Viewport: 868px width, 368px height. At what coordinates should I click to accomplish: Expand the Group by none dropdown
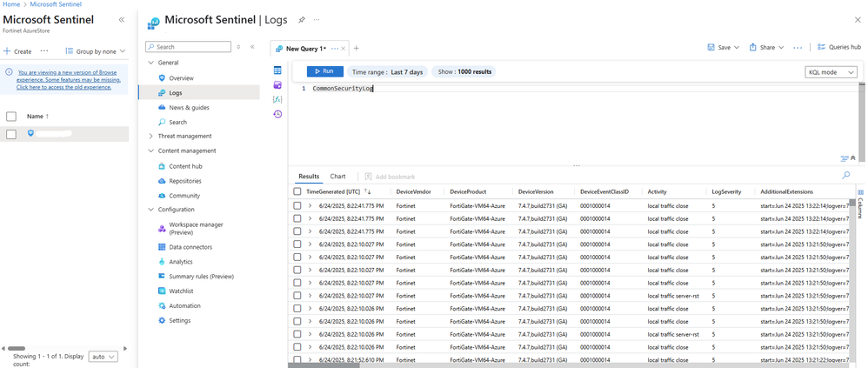(x=96, y=51)
